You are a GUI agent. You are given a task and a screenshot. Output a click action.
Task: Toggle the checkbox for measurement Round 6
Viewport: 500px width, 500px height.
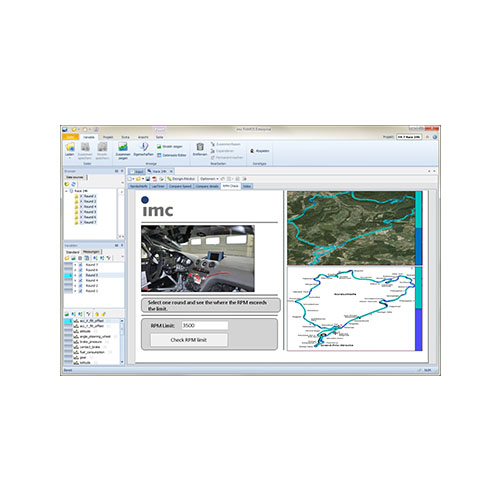pos(80,270)
